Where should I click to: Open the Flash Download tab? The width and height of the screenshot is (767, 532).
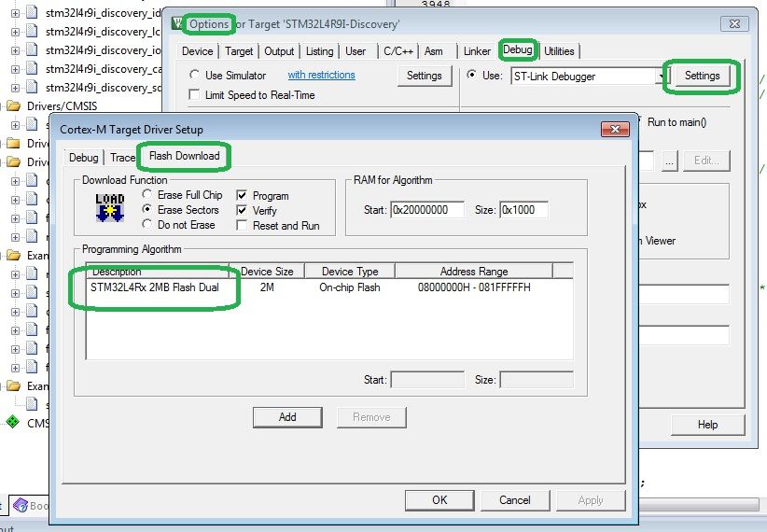[x=184, y=156]
